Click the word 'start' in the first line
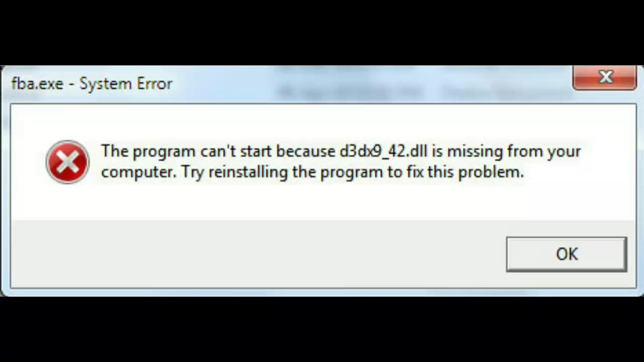Viewport: 644px width, 362px height. 256,151
